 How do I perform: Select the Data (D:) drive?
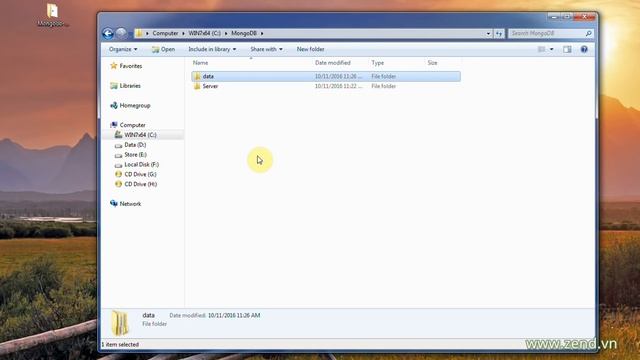tap(135, 145)
